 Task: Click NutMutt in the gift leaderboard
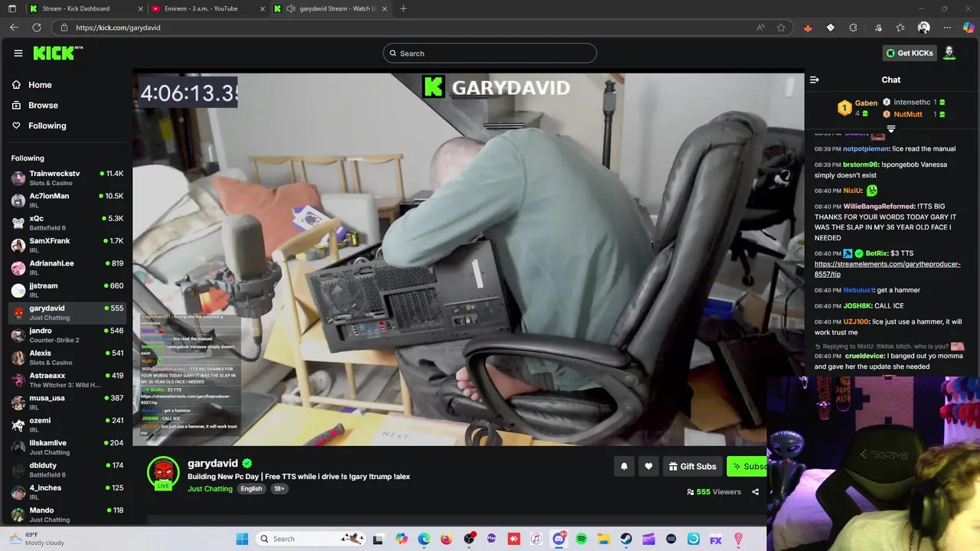pyautogui.click(x=908, y=114)
